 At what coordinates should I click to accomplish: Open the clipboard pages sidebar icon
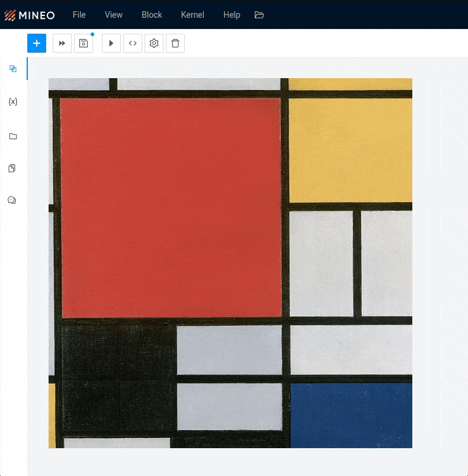pyautogui.click(x=12, y=168)
